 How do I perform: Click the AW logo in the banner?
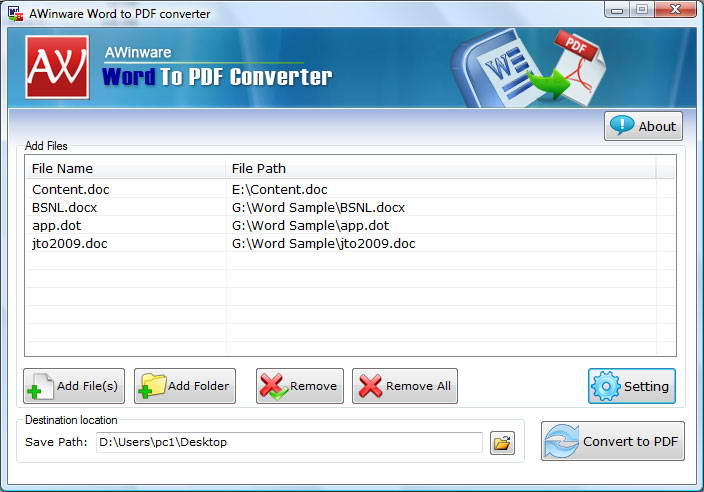tap(57, 67)
